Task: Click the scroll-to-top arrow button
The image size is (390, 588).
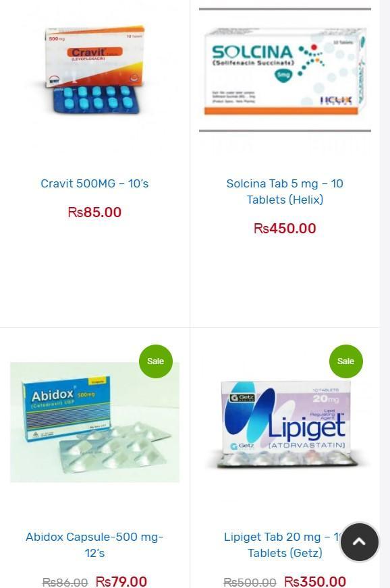Action: tap(359, 542)
